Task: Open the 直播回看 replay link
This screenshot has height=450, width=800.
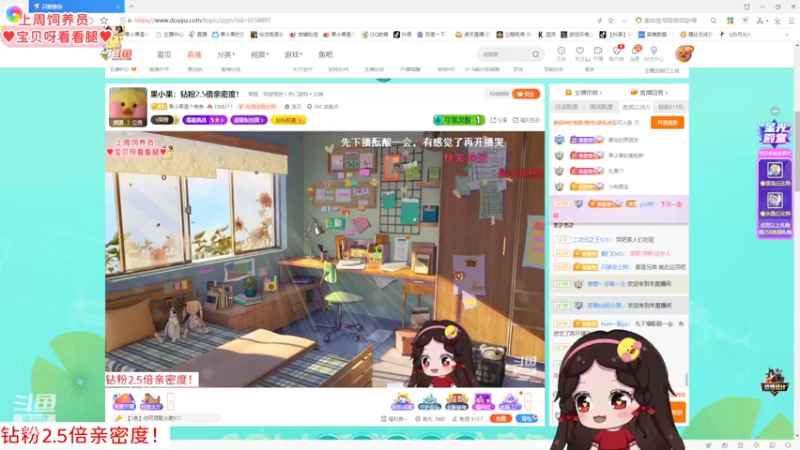Action: (649, 92)
